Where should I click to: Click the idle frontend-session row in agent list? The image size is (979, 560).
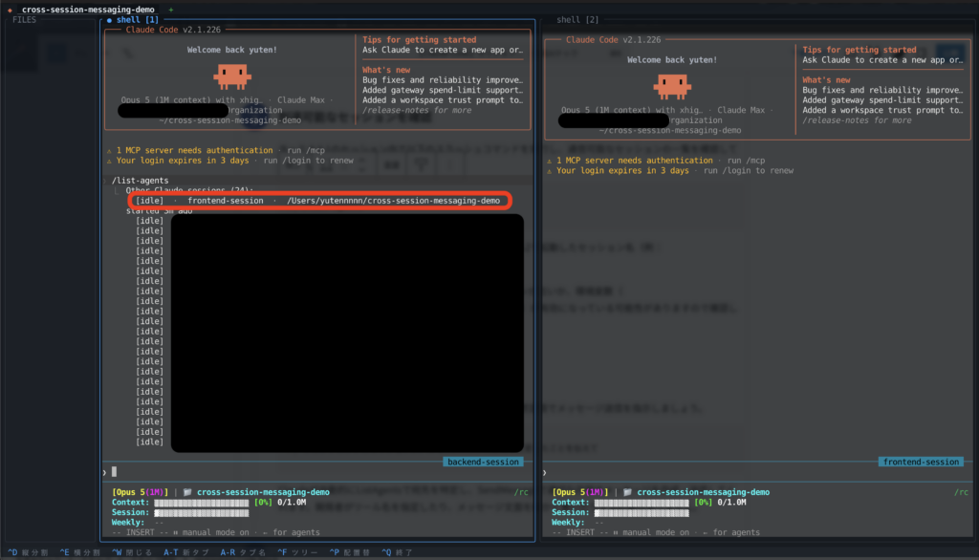319,201
